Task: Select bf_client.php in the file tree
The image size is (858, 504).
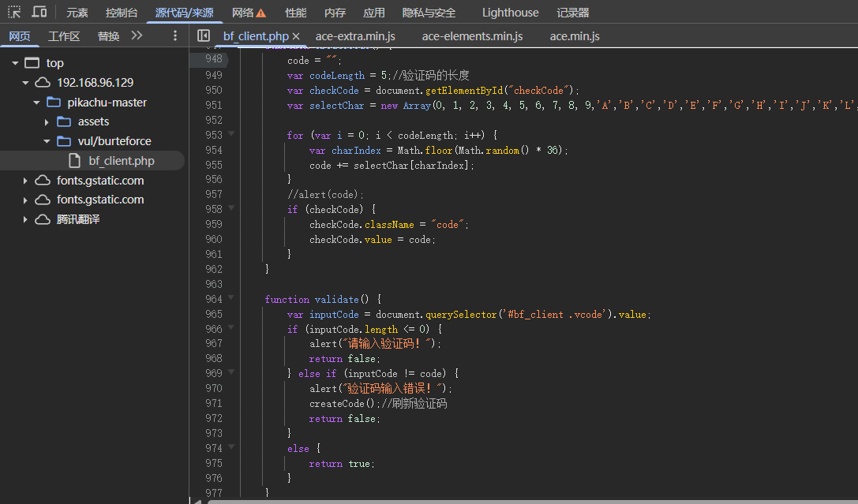Action: click(122, 161)
